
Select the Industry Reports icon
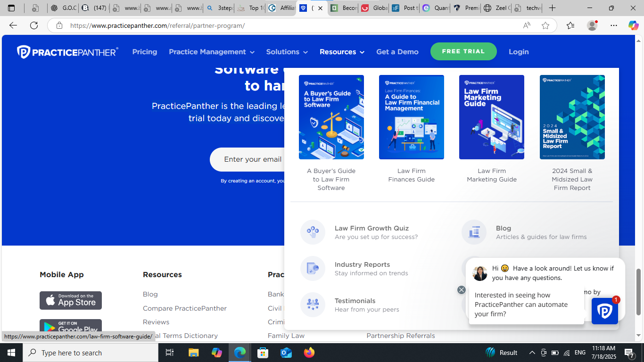[x=313, y=268]
